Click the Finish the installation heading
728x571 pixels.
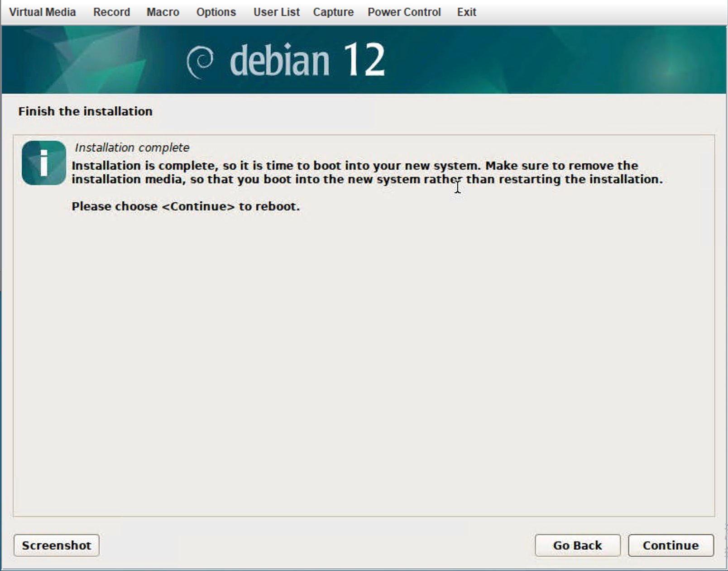(85, 111)
